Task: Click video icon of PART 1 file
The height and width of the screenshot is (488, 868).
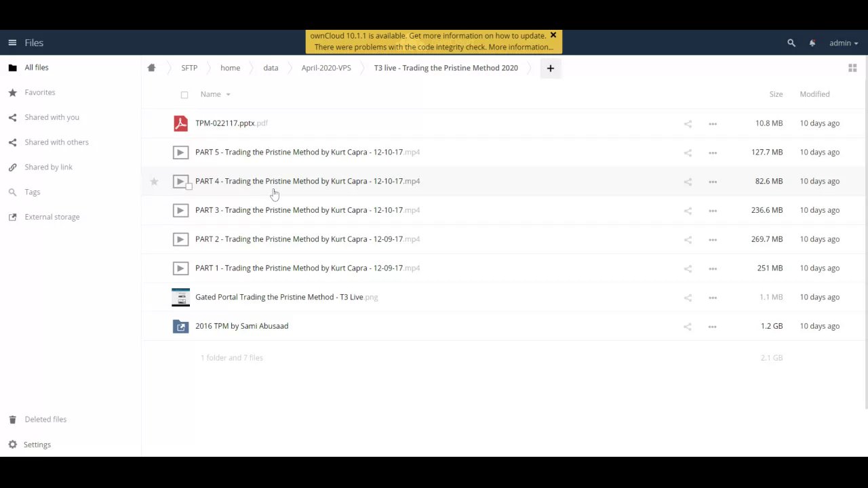Action: click(180, 268)
